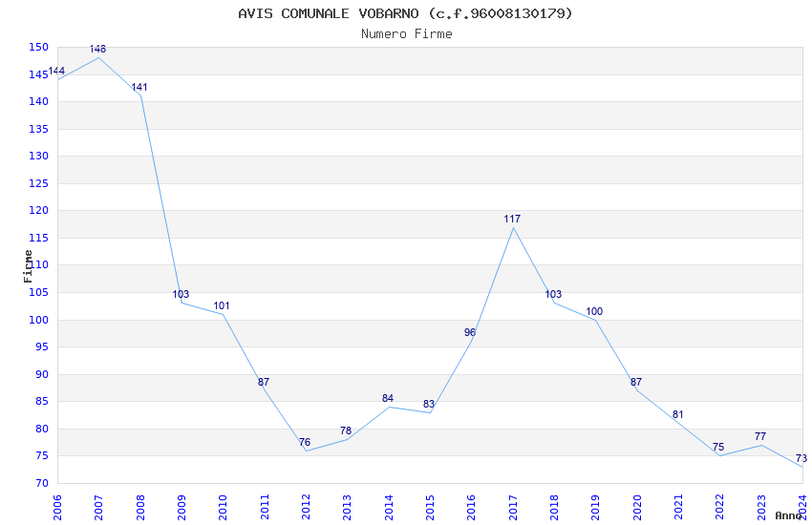Select the 2020 x-axis year label
This screenshot has height=525, width=812.
point(637,508)
